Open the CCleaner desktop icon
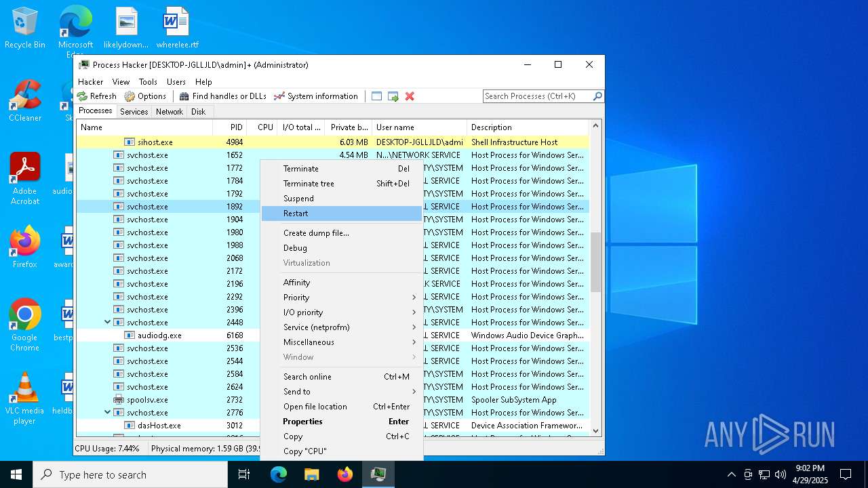The width and height of the screenshot is (868, 488). coord(25,101)
